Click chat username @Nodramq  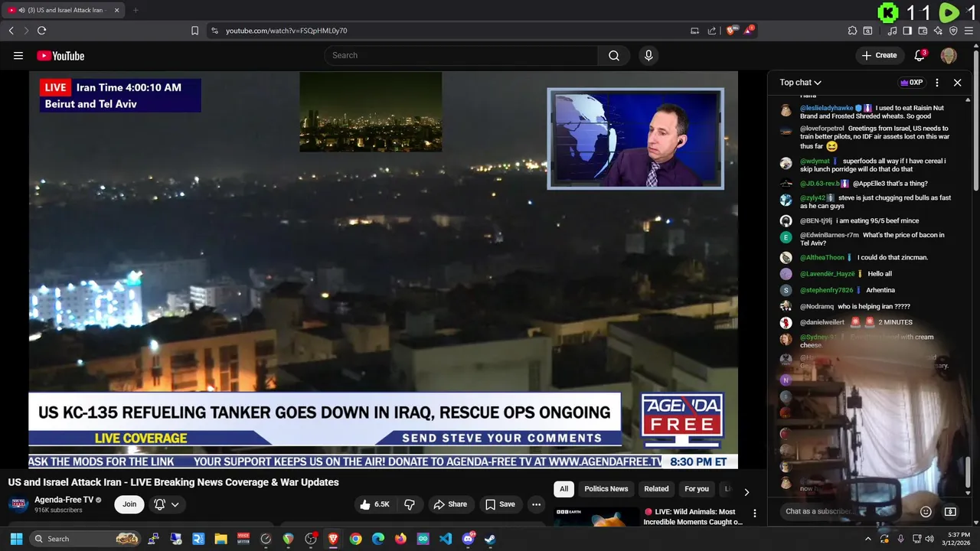coord(817,306)
